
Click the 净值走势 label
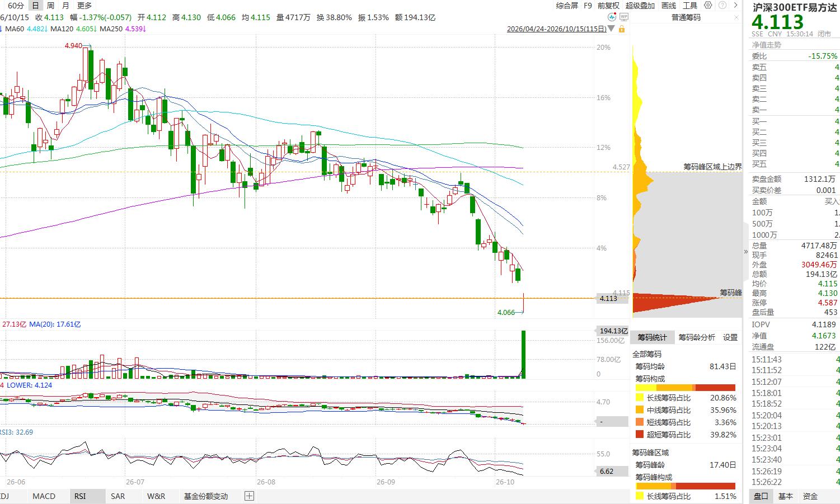pyautogui.click(x=766, y=45)
